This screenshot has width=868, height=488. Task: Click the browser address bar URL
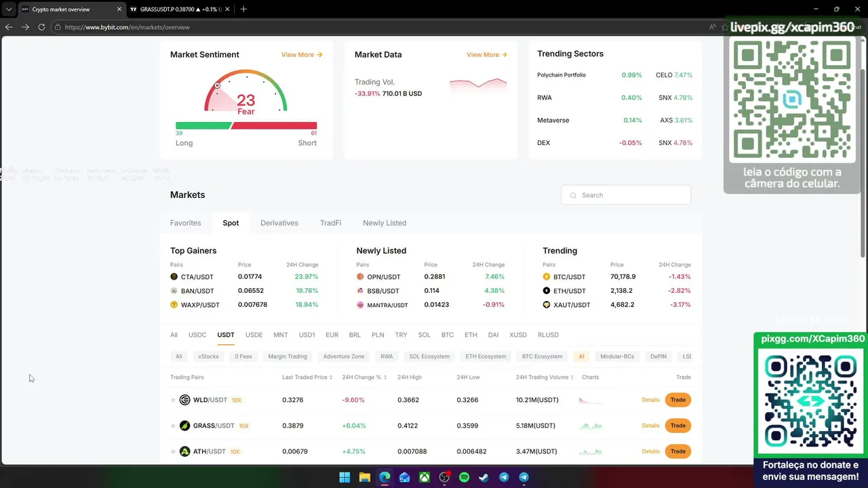click(127, 27)
